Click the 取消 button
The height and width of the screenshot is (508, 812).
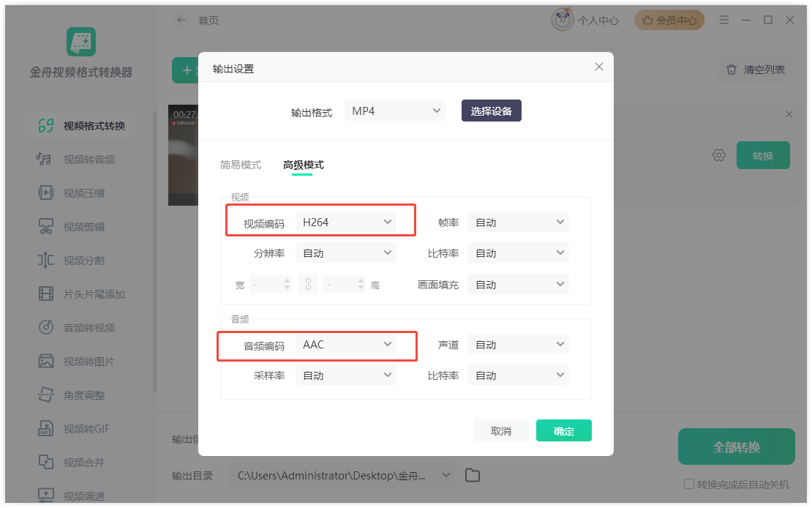(x=501, y=431)
